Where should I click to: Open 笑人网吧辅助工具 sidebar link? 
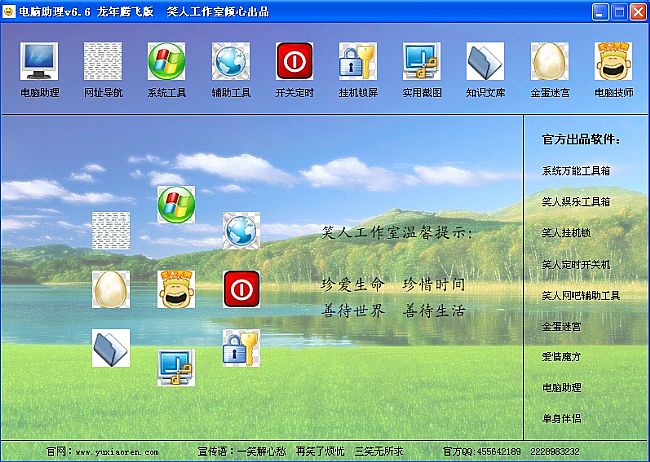[581, 295]
